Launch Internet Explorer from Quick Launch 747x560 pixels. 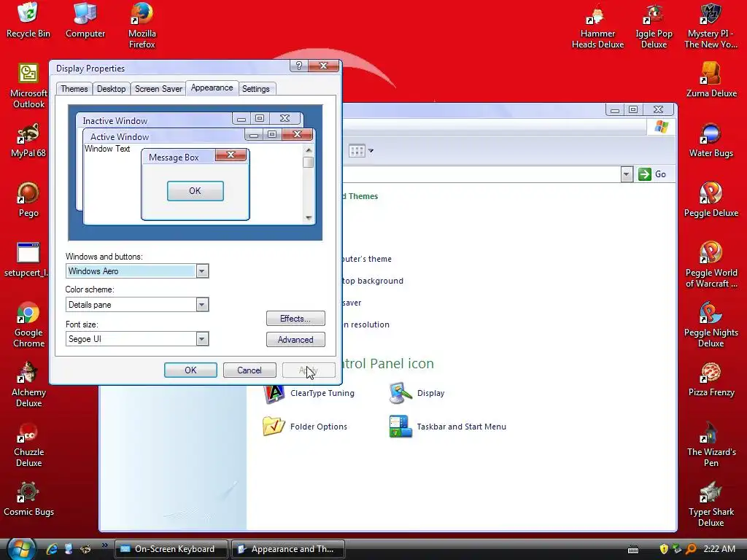click(x=52, y=549)
